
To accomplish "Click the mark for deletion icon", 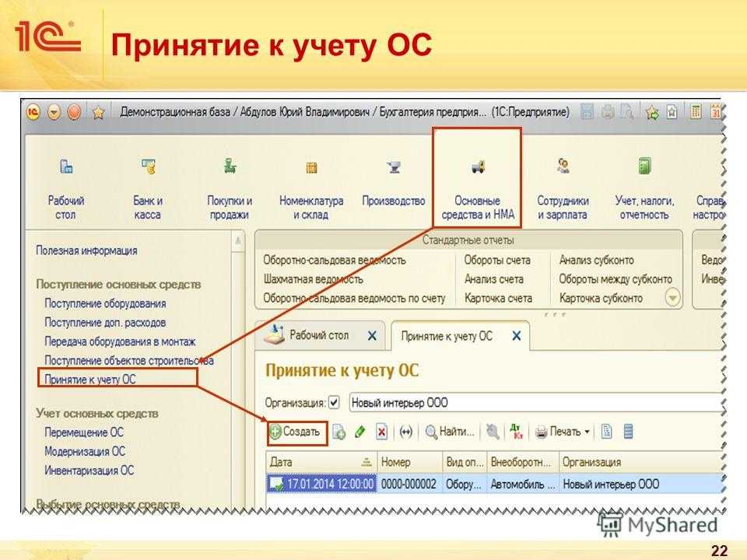I will (x=381, y=432).
